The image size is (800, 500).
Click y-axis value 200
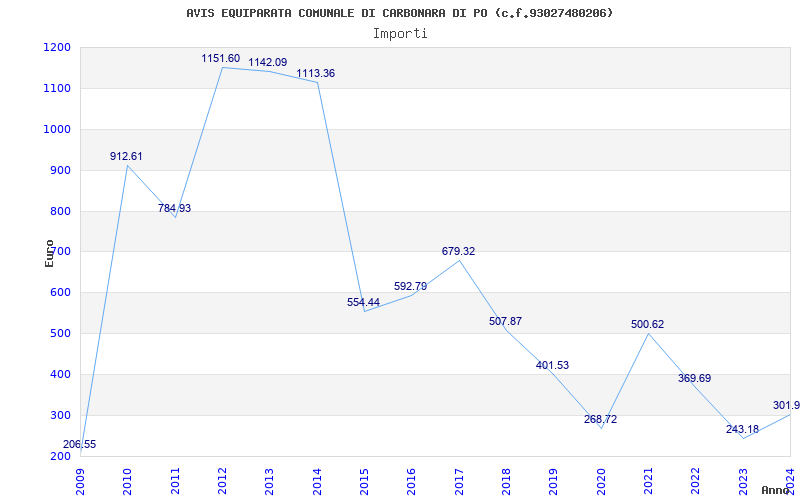pos(61,456)
